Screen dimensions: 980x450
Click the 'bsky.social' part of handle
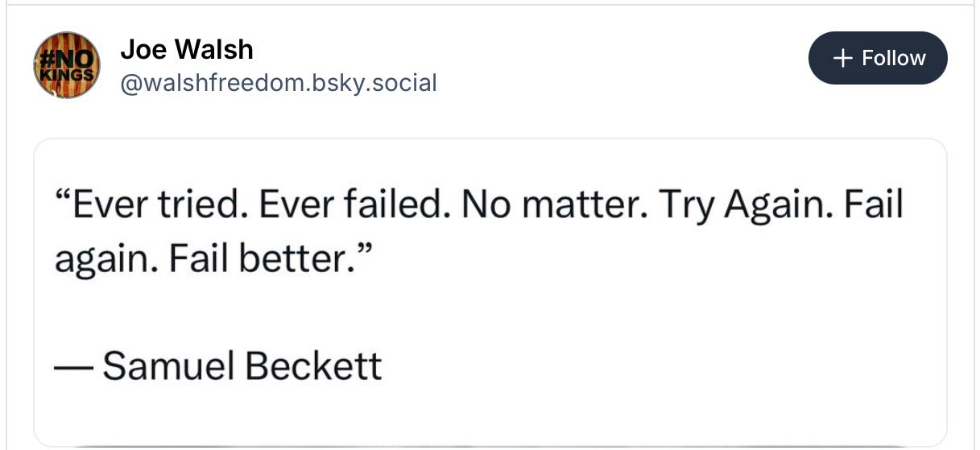pyautogui.click(x=382, y=82)
